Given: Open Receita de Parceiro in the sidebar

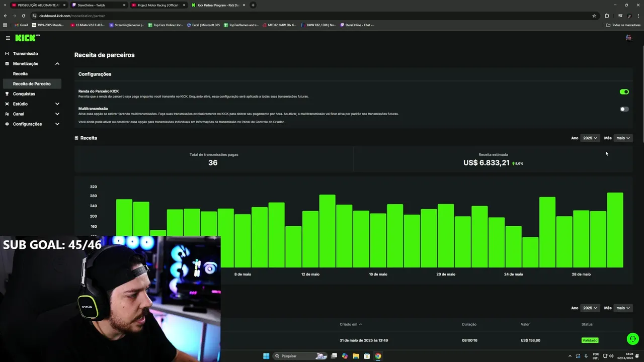Looking at the screenshot, I should [32, 83].
